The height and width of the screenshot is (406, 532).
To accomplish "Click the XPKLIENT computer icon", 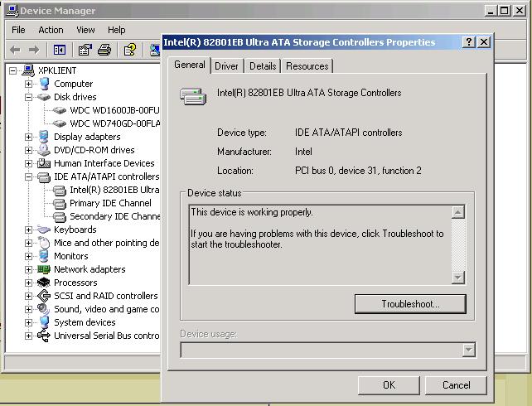I will click(28, 70).
